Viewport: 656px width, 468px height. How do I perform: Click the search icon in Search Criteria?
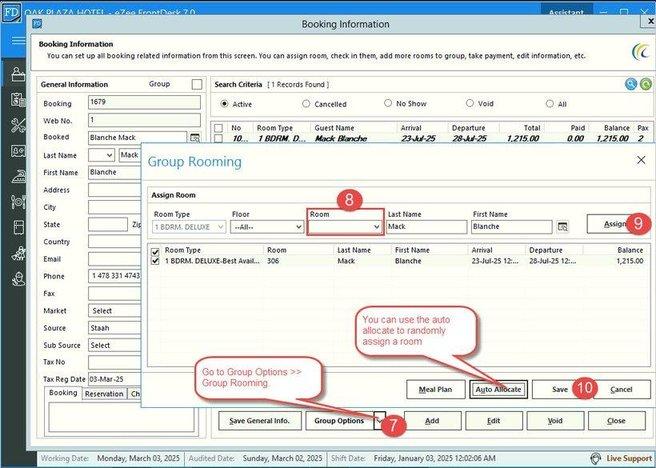pos(631,84)
